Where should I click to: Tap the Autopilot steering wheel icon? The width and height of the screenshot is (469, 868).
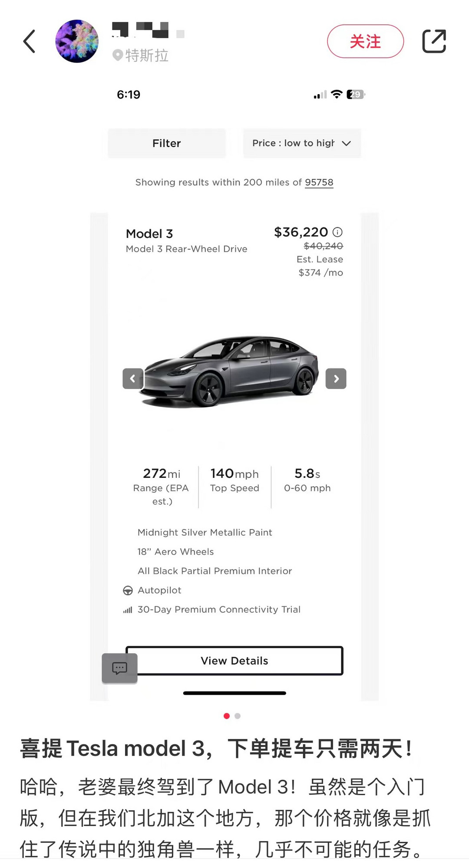[128, 590]
